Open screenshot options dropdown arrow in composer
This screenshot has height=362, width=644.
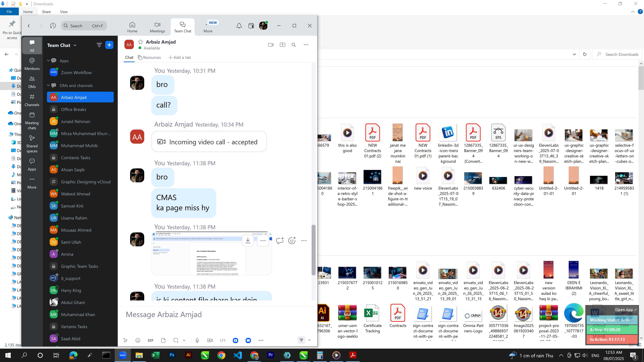[x=184, y=340]
